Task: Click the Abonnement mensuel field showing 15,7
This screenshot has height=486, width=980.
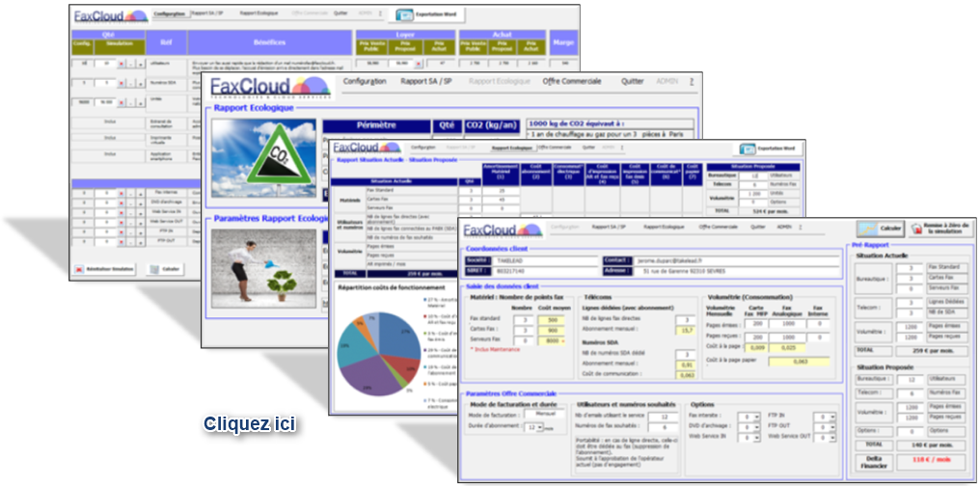Action: point(686,331)
